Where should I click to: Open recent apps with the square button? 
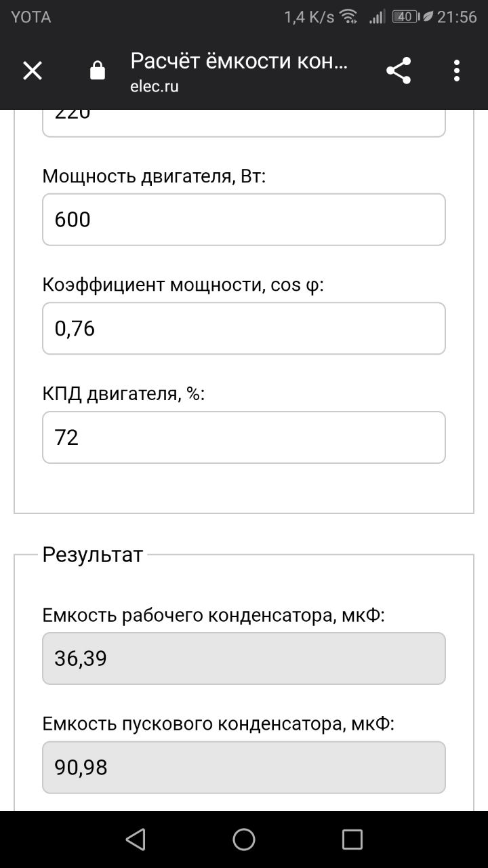click(x=352, y=840)
